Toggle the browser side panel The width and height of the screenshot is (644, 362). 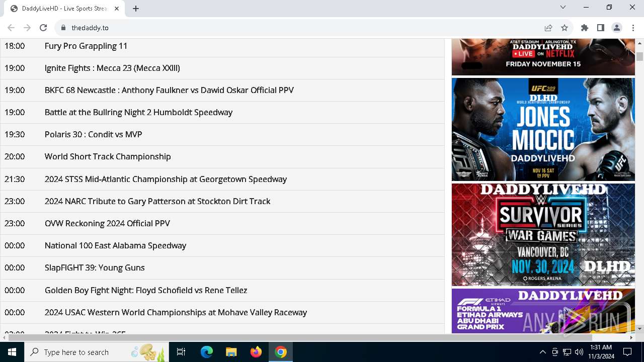point(601,28)
